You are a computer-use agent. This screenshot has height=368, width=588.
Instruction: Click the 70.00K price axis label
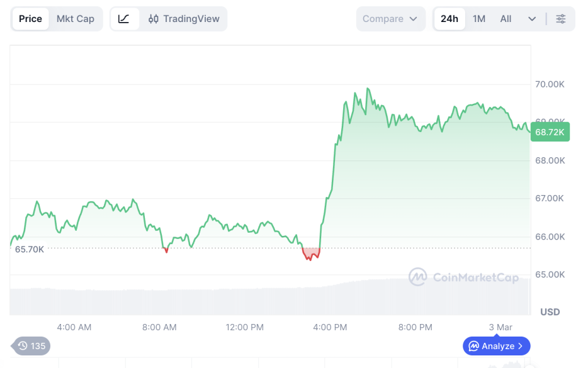[550, 84]
